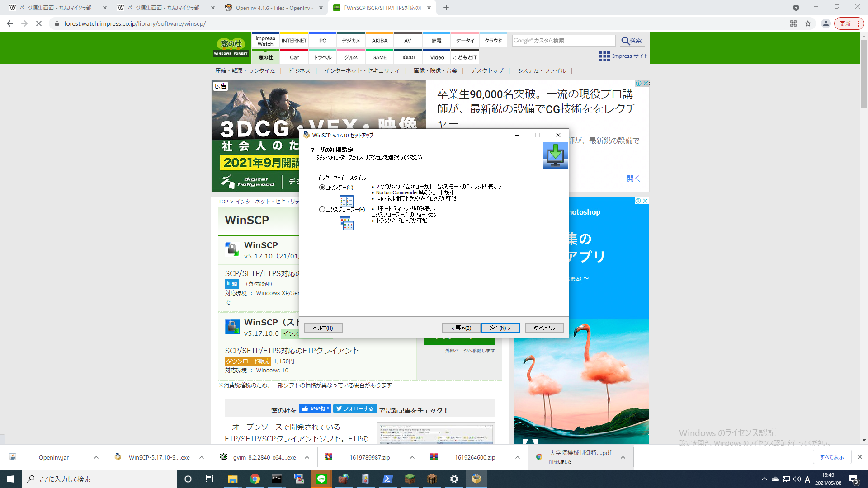
Task: Open the notification center icon
Action: coord(854,479)
